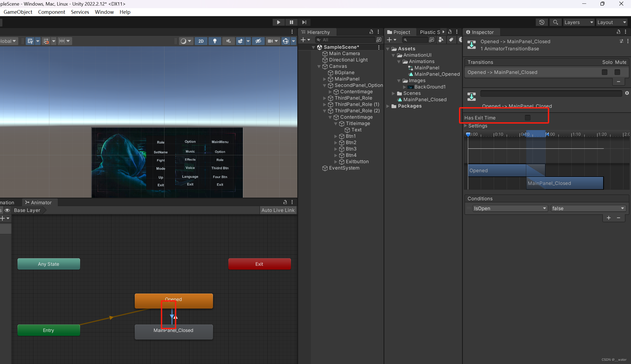
Task: Start Play mode with the play button
Action: coord(278,22)
